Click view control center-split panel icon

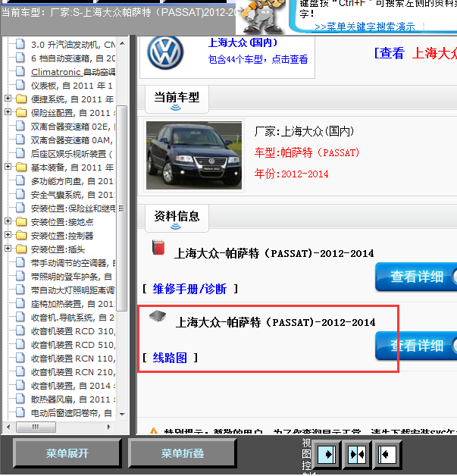pyautogui.click(x=357, y=454)
